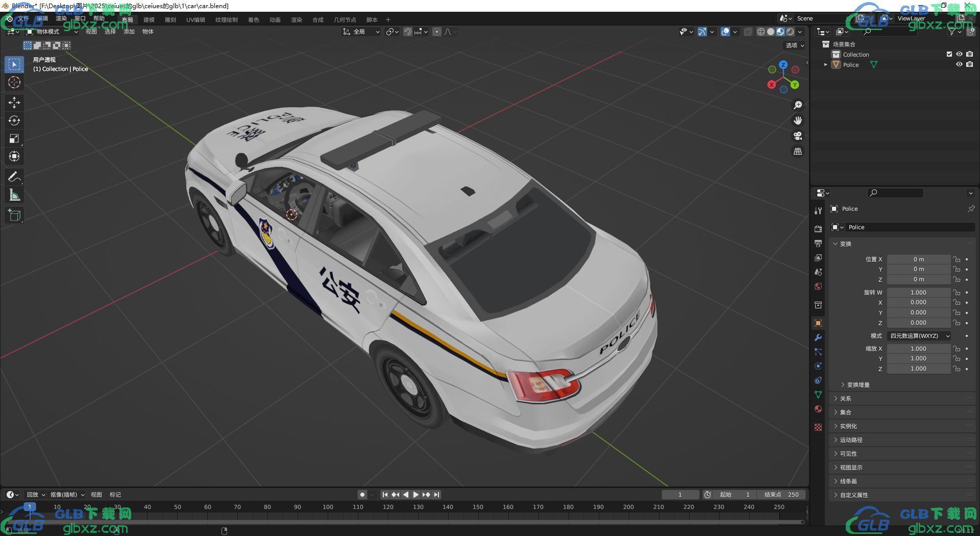Open the Tool properties tab
Image resolution: width=980 pixels, height=536 pixels.
[x=818, y=210]
